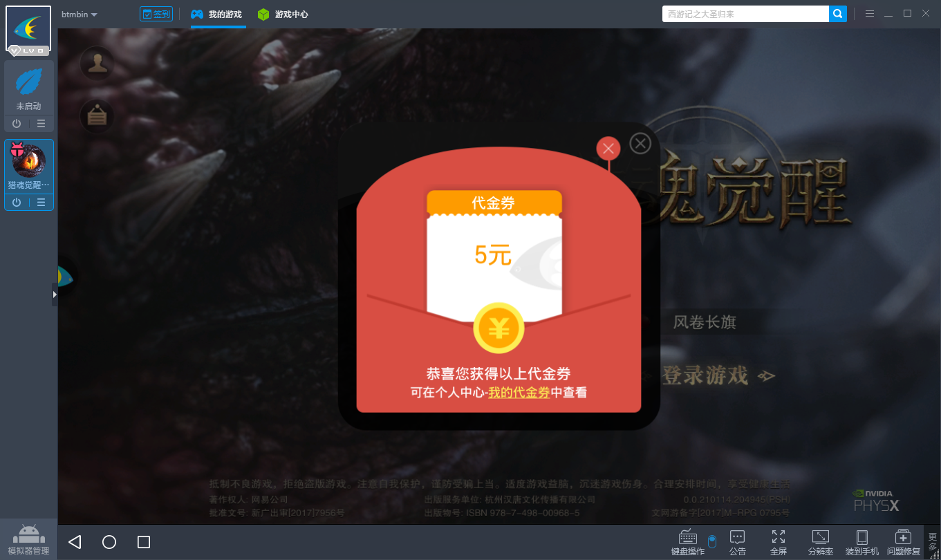Open 键盘操作 keyboard controls
This screenshot has width=941, height=560.
[688, 543]
